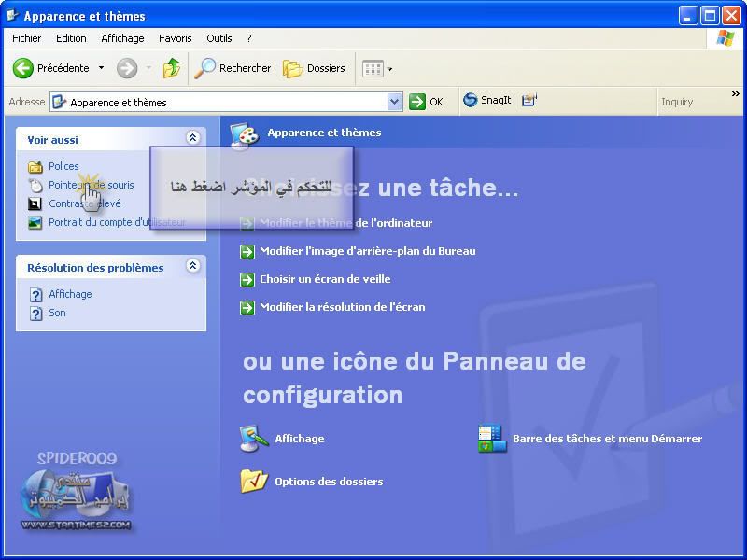
Task: Click the Apparence et thèmes header palette icon
Action: 245,134
